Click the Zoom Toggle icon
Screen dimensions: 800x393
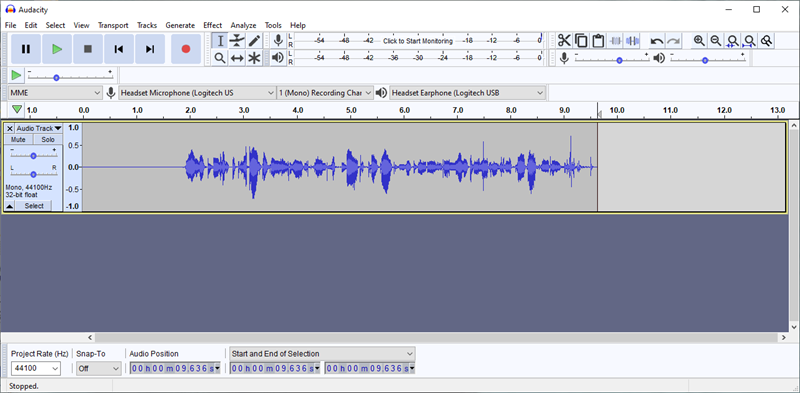coord(766,41)
